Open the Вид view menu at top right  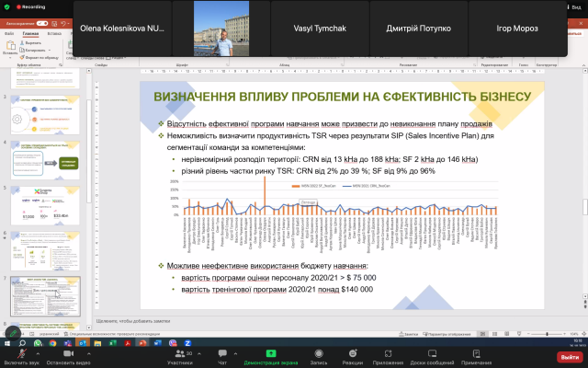click(x=574, y=6)
